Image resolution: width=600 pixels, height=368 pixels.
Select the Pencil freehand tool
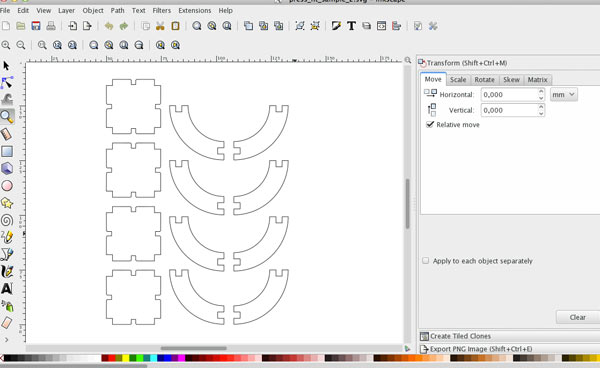tap(7, 237)
